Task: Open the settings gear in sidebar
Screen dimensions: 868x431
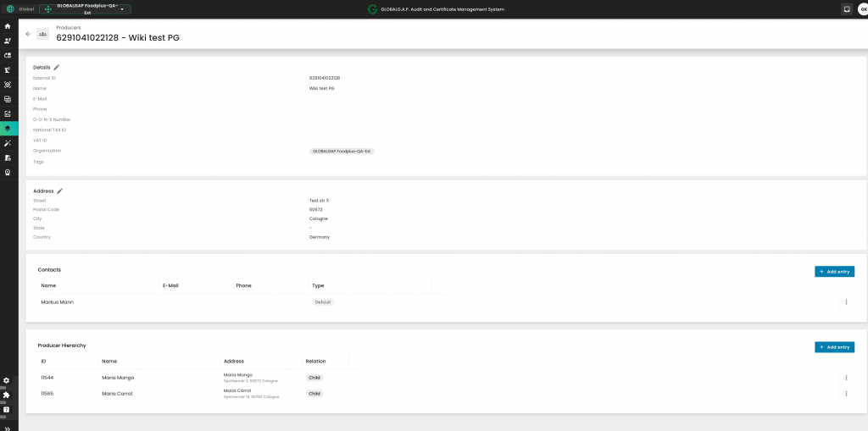Action: (7, 381)
